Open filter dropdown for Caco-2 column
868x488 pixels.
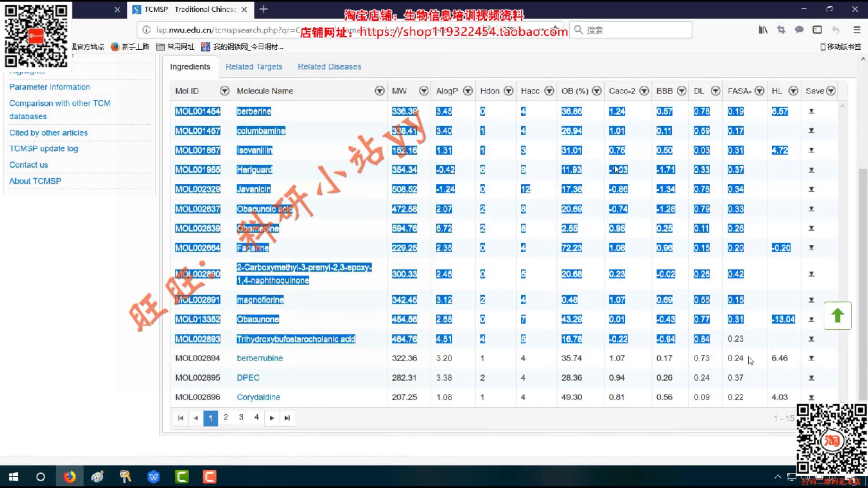pos(644,91)
